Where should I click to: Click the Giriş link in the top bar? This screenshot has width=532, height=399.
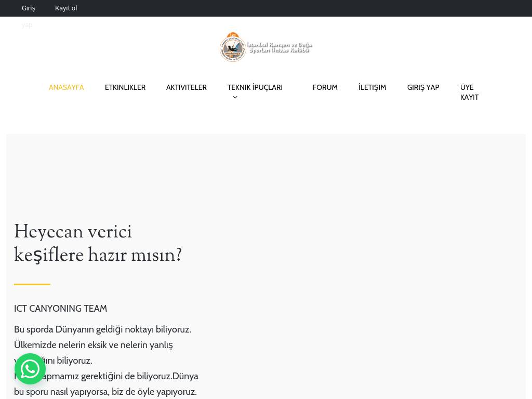tap(29, 8)
